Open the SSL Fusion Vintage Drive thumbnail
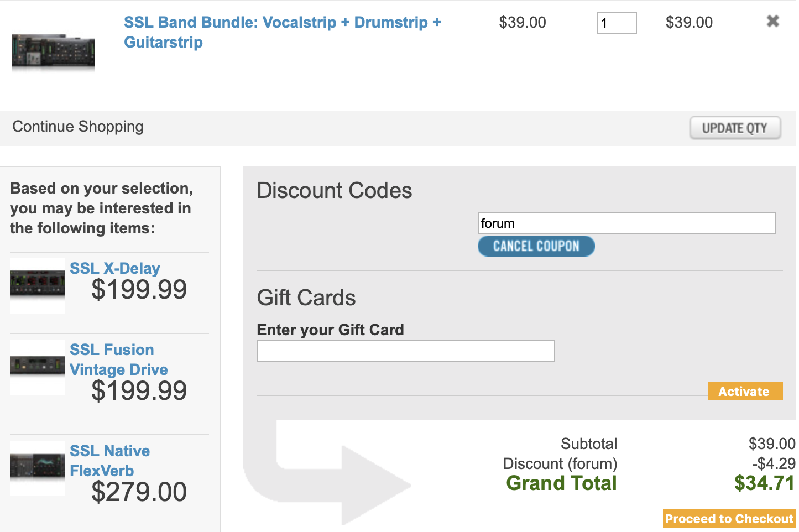 click(38, 367)
